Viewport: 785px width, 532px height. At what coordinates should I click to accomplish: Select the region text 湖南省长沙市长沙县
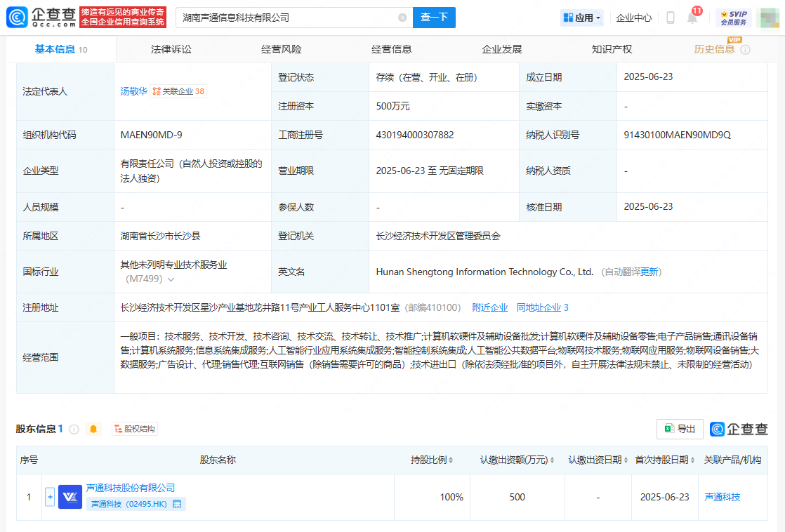(160, 237)
